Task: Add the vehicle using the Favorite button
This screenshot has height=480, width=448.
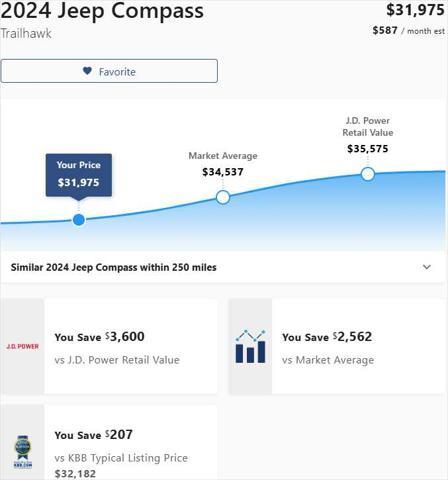Action: (109, 71)
